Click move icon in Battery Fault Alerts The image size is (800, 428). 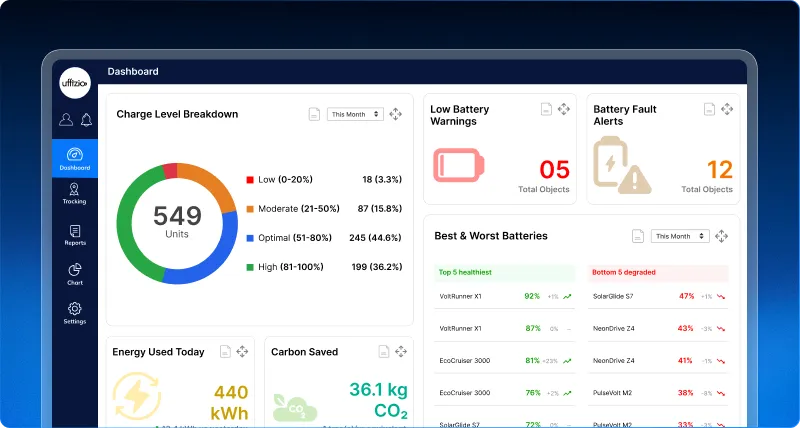(x=727, y=109)
